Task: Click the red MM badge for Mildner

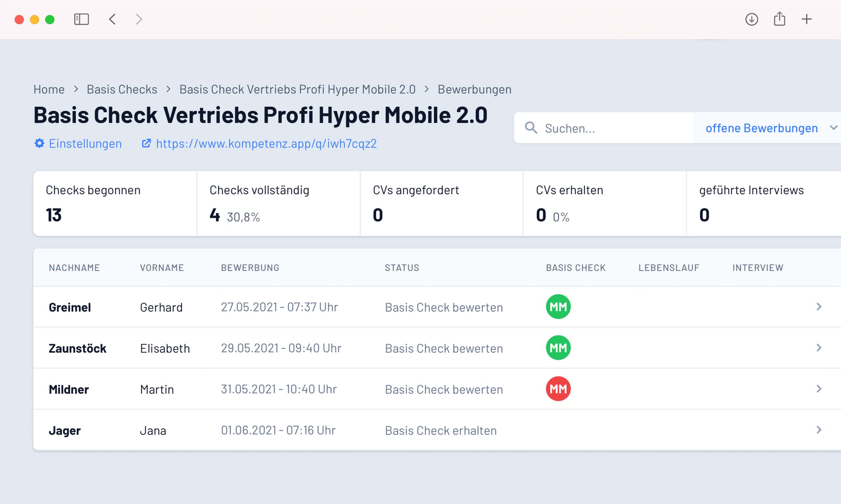Action: 558,389
